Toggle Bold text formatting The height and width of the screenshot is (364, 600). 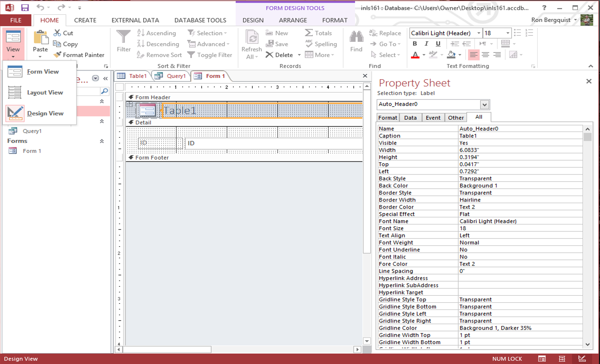tap(415, 44)
